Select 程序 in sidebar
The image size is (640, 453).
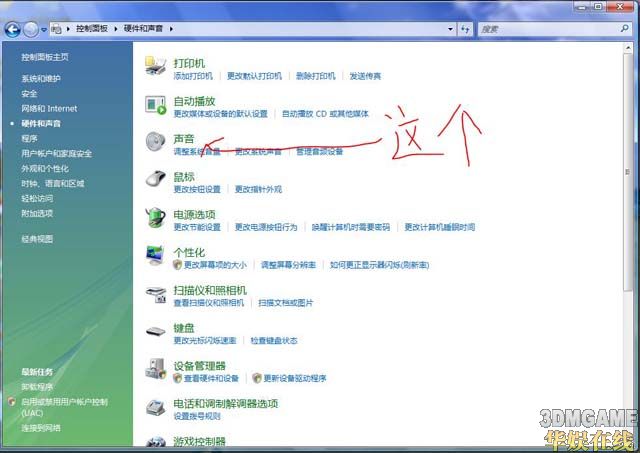pos(29,138)
